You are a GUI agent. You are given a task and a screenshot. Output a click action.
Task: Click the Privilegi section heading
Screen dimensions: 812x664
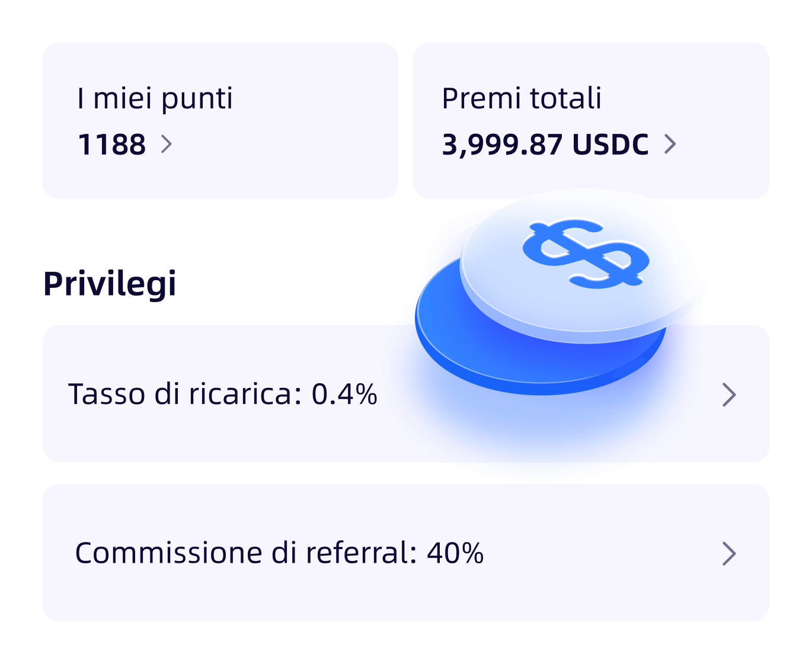[110, 284]
